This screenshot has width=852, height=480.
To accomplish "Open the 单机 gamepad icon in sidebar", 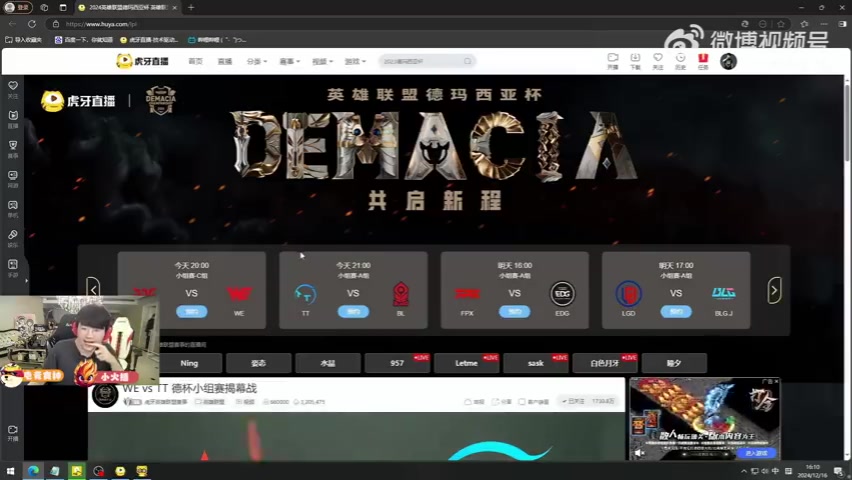I will coord(13,209).
